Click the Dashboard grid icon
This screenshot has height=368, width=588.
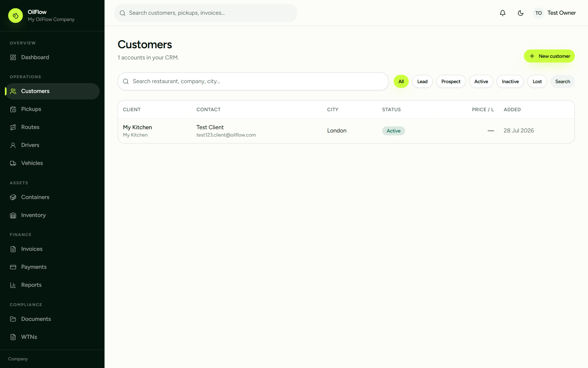pyautogui.click(x=13, y=57)
